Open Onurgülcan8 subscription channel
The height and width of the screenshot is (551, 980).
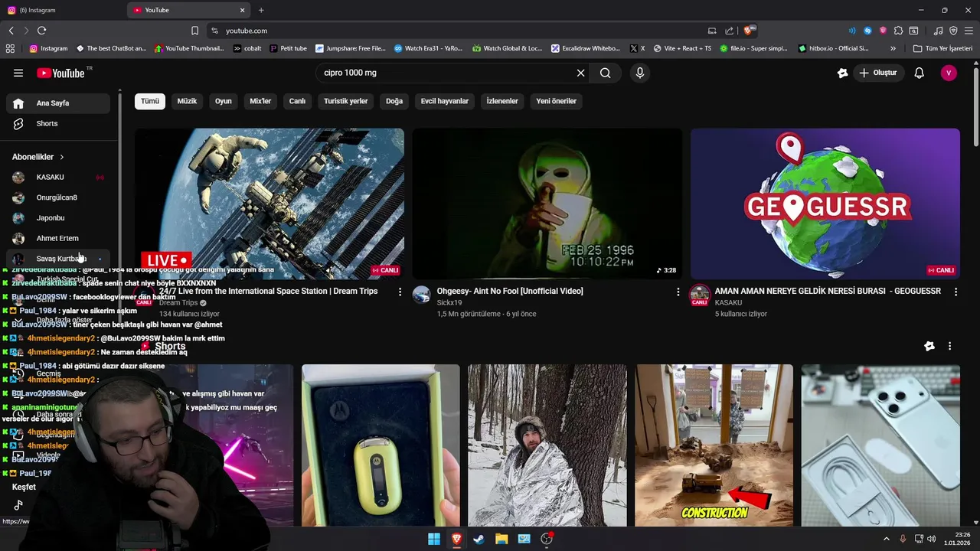click(58, 197)
